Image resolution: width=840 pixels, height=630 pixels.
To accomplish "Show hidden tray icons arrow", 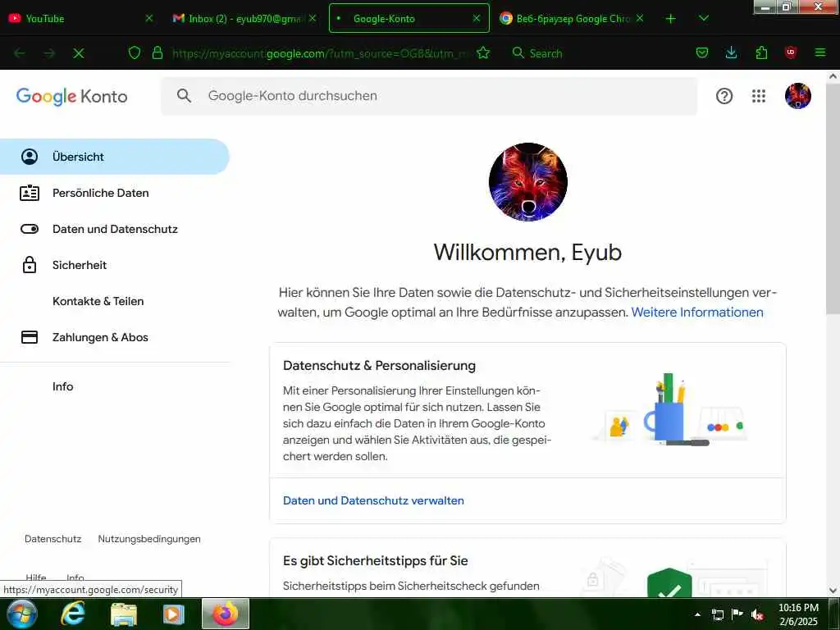I will tap(697, 614).
